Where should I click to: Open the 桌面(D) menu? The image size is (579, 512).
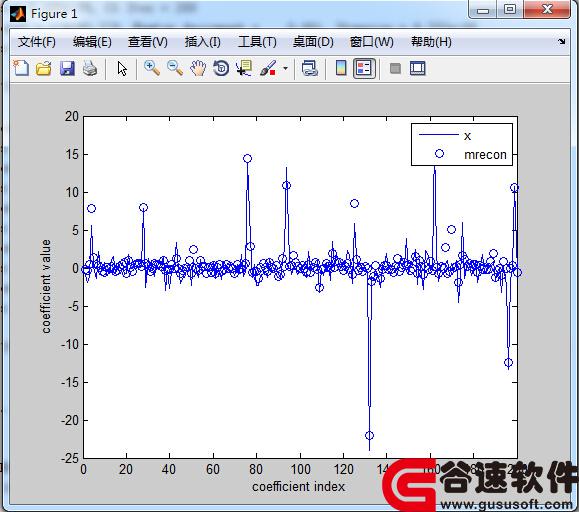click(x=313, y=42)
